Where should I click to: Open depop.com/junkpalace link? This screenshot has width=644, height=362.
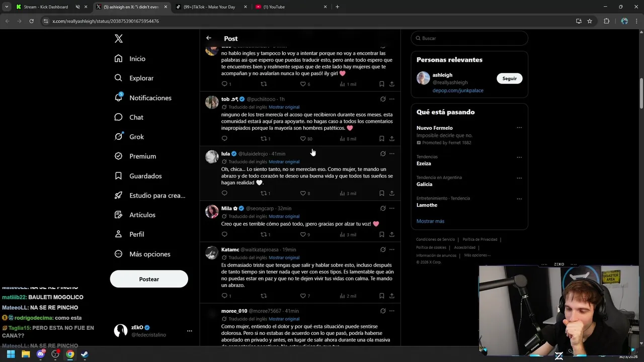[x=458, y=90]
